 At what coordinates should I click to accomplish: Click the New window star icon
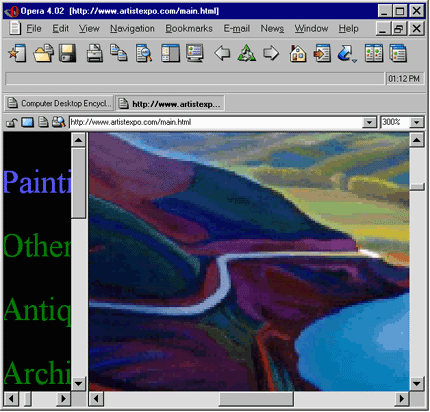click(17, 53)
